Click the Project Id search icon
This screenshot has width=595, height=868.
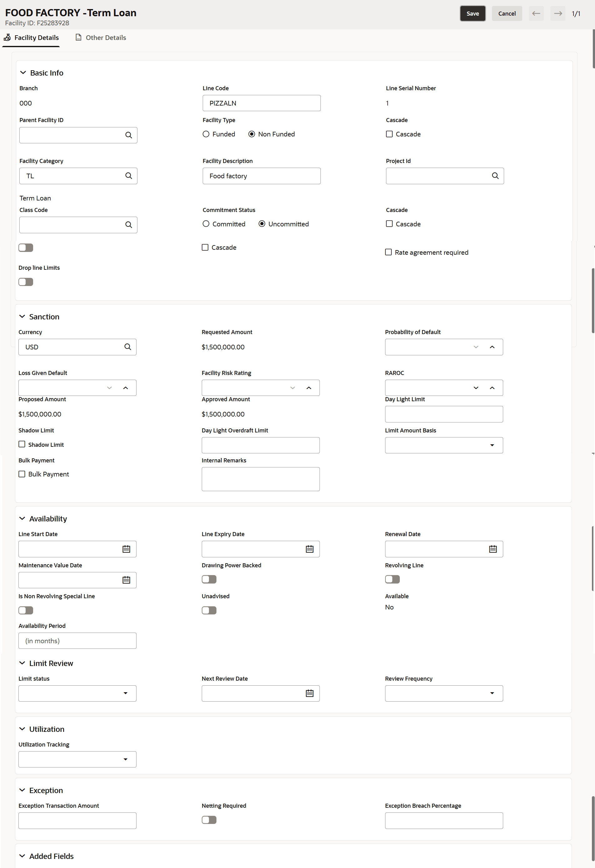495,176
